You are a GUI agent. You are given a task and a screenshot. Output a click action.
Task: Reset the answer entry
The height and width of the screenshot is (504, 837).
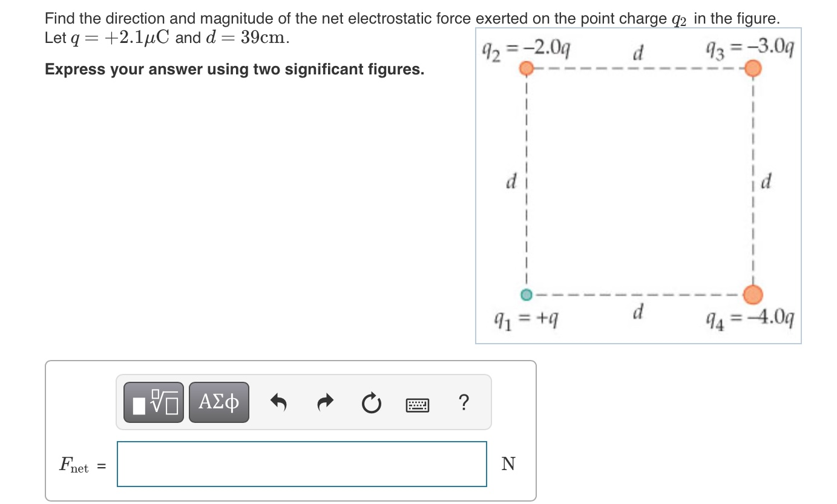371,403
